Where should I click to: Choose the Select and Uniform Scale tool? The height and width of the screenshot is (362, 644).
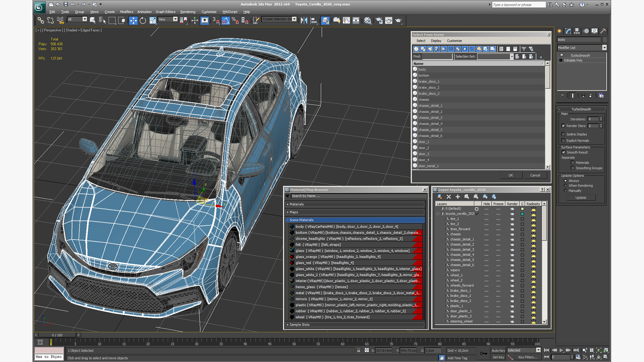[153, 20]
